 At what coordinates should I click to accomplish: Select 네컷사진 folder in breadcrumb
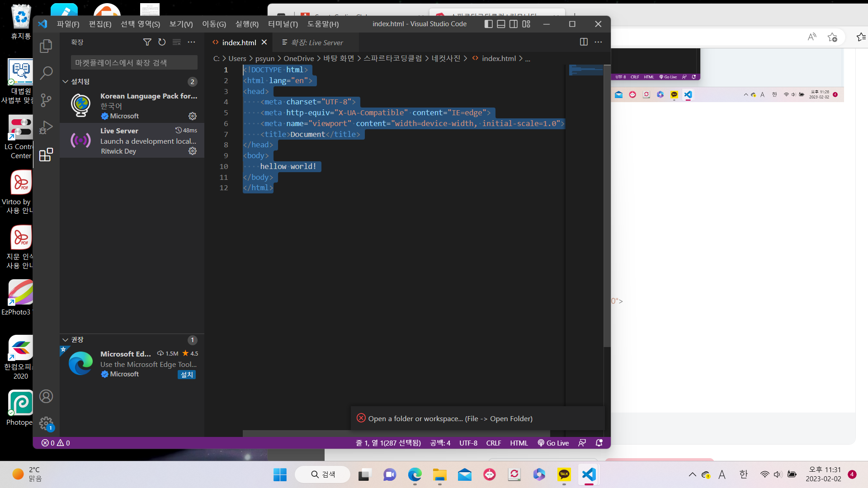click(x=446, y=58)
